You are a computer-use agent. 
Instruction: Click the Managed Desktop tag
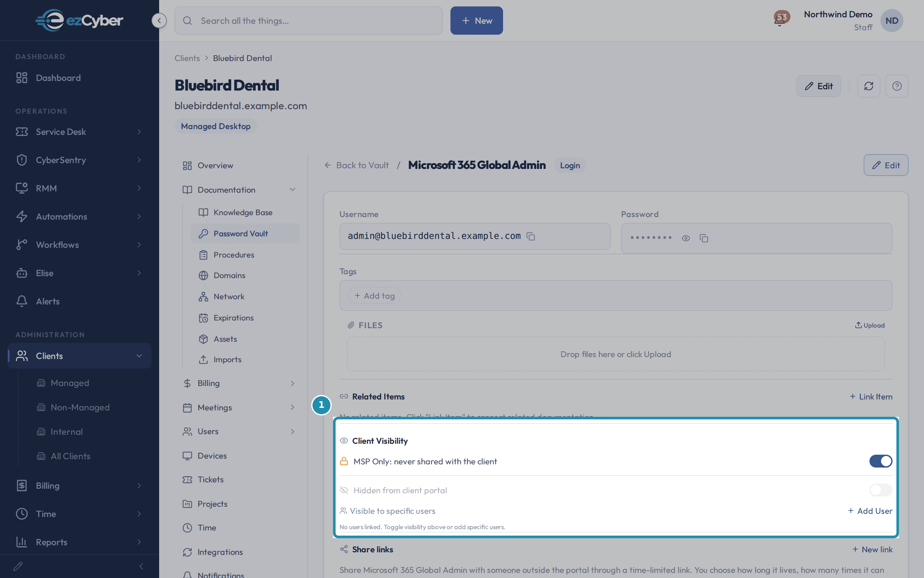[x=216, y=126]
